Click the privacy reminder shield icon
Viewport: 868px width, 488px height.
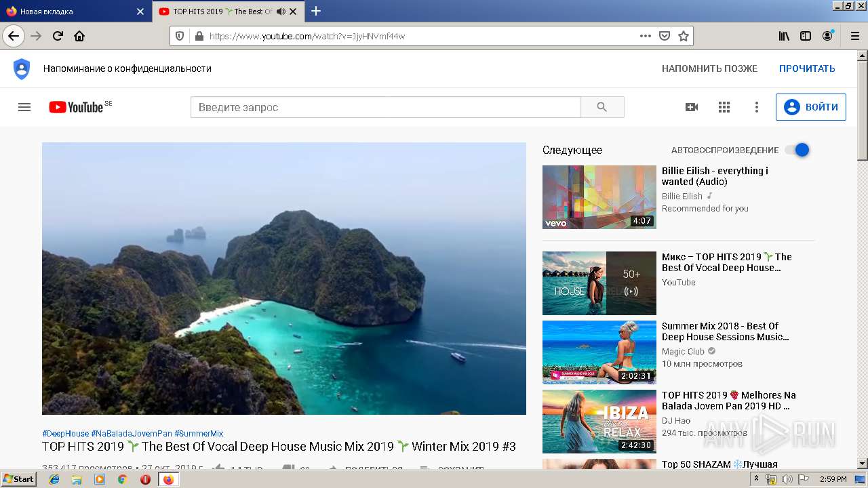pos(22,68)
